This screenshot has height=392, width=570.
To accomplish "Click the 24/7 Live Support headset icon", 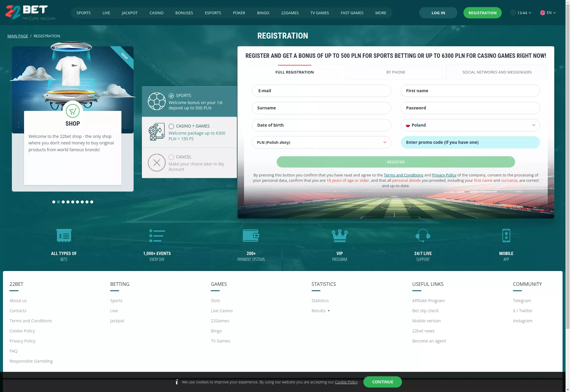I will 423,236.
